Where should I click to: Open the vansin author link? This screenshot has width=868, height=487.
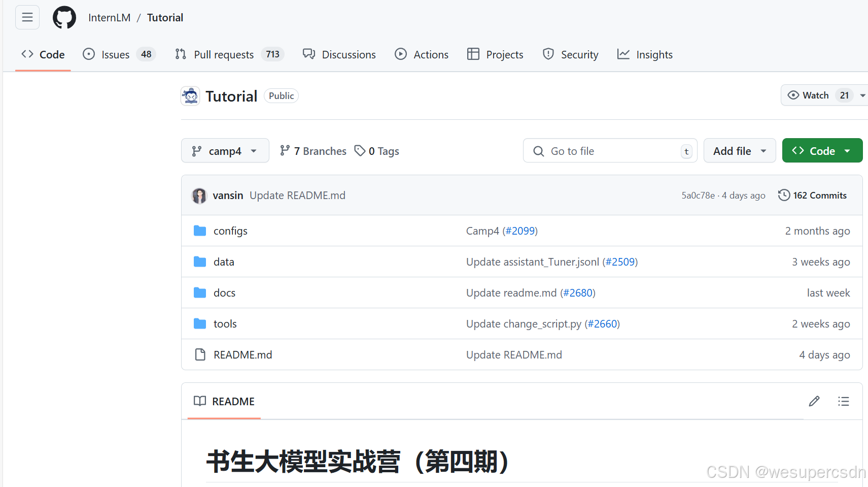pyautogui.click(x=228, y=196)
